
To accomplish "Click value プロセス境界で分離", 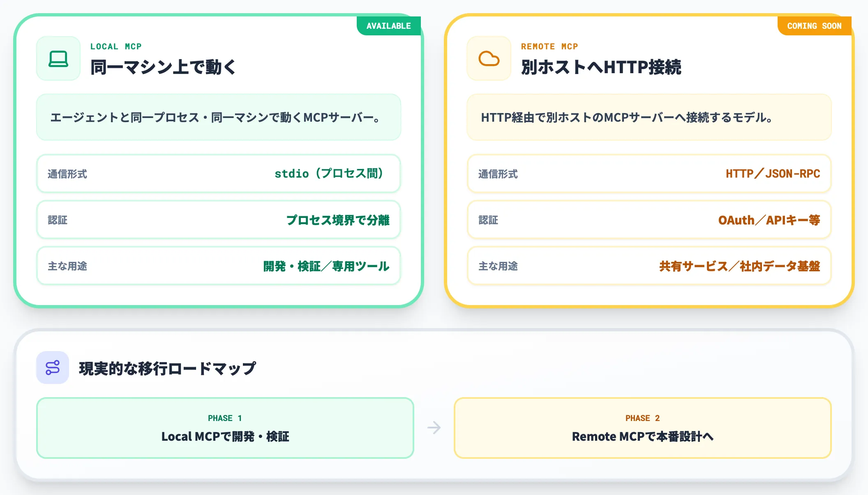I will [x=338, y=220].
